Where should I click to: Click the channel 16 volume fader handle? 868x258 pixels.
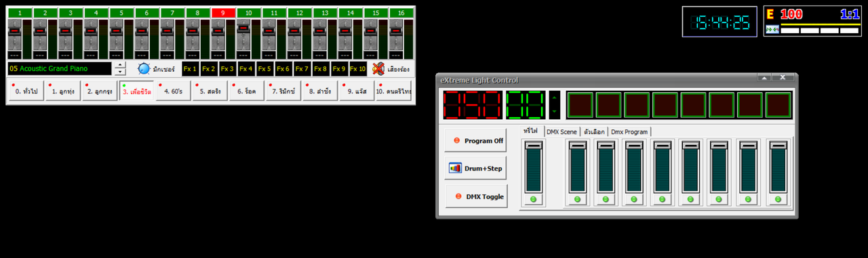tap(397, 31)
